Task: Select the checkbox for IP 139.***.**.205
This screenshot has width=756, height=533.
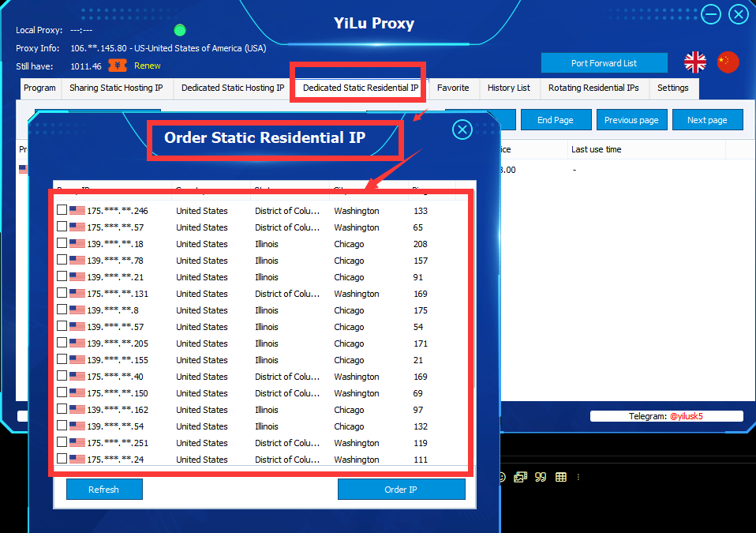Action: (62, 343)
